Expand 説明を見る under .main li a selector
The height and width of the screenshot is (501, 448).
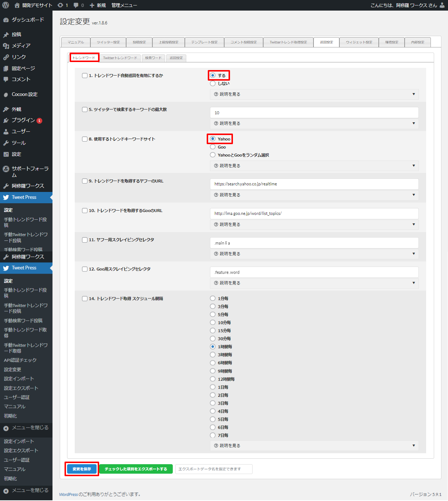pos(314,254)
